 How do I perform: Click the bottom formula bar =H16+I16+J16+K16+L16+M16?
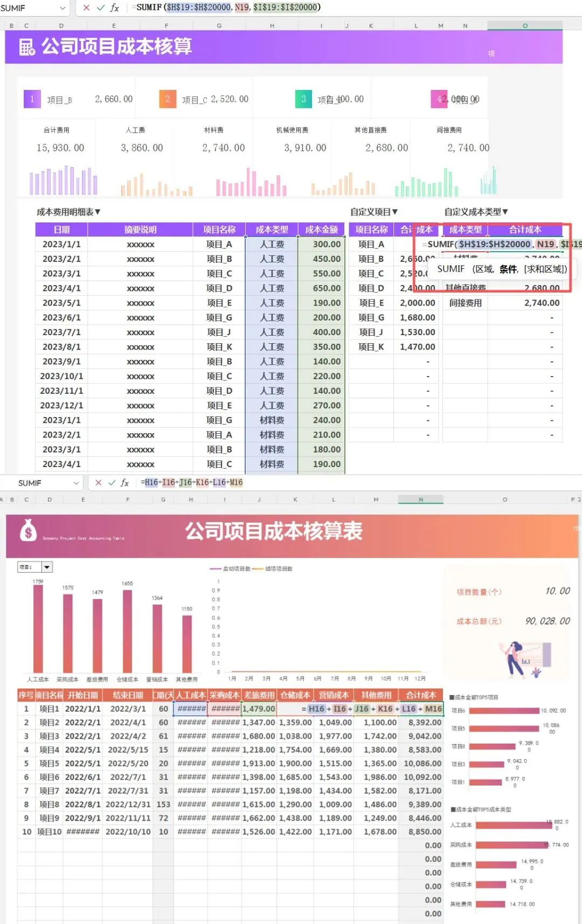192,482
